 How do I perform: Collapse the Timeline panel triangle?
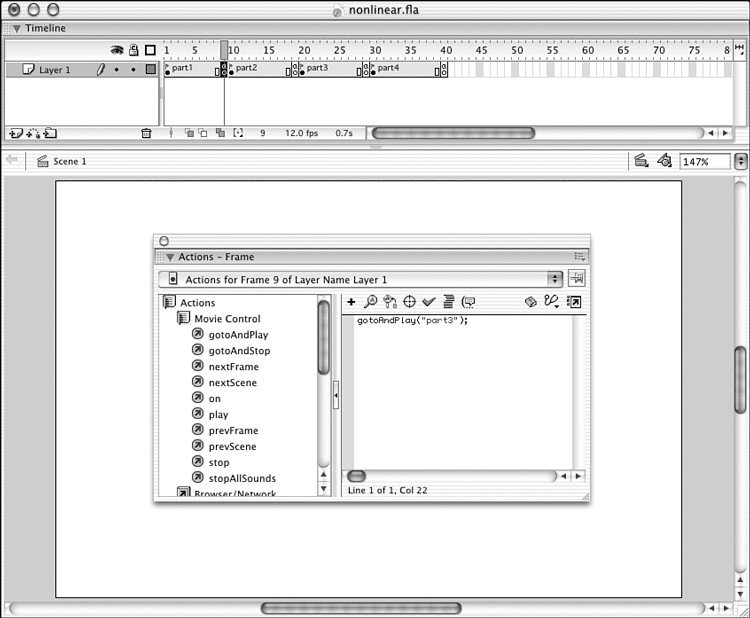pyautogui.click(x=17, y=29)
